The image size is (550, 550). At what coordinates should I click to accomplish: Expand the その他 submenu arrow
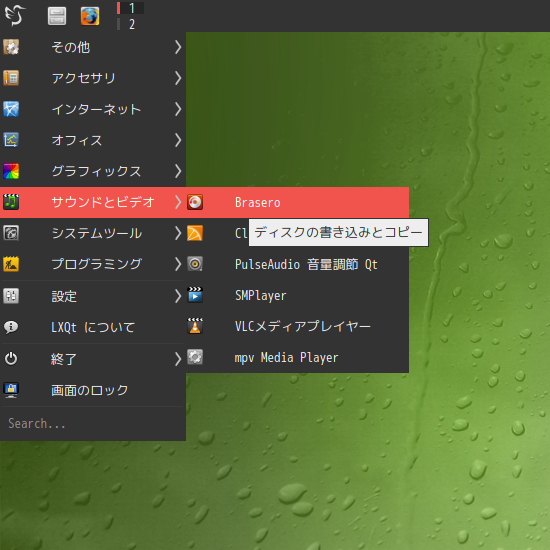[178, 47]
